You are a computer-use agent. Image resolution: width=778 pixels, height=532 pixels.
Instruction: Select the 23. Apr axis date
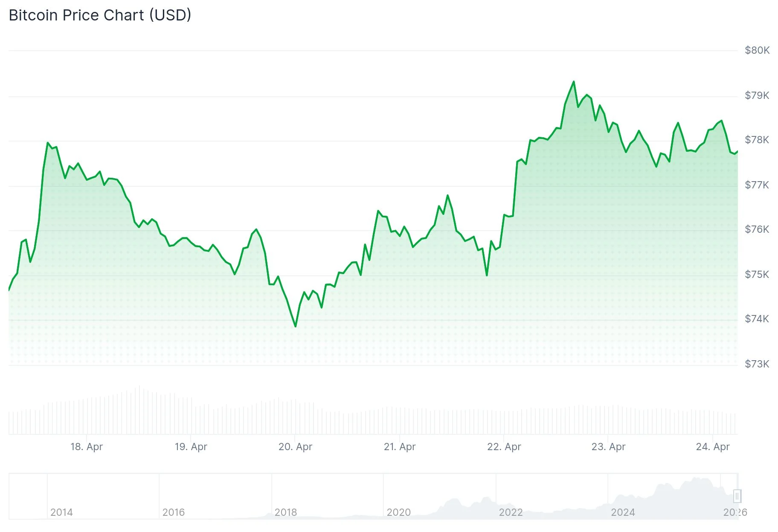click(x=608, y=447)
